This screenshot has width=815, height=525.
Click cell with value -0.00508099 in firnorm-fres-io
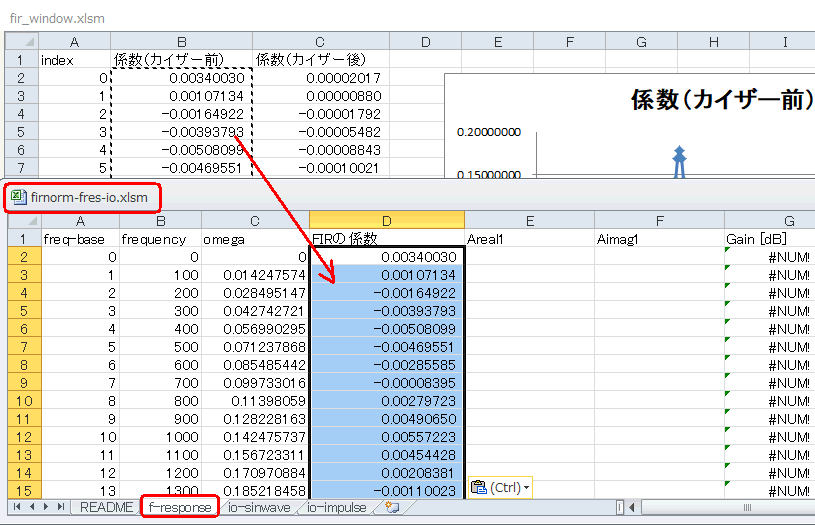coord(387,329)
